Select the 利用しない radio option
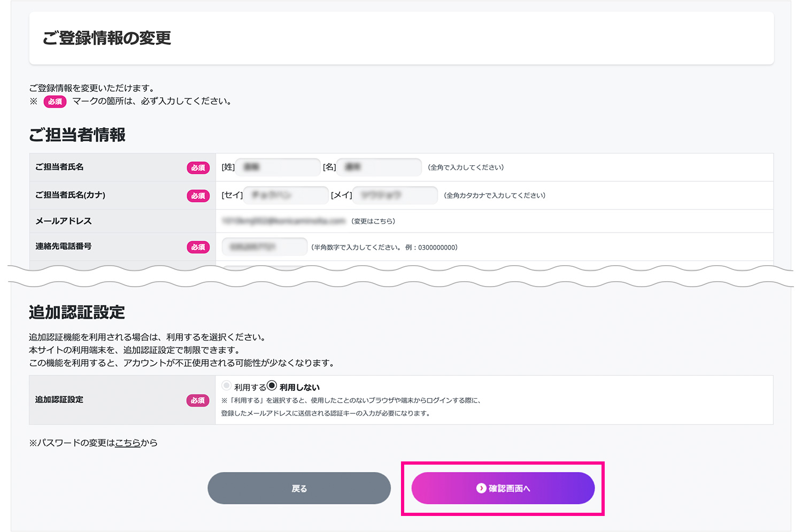Screen dimensions: 802x532 pyautogui.click(x=272, y=386)
